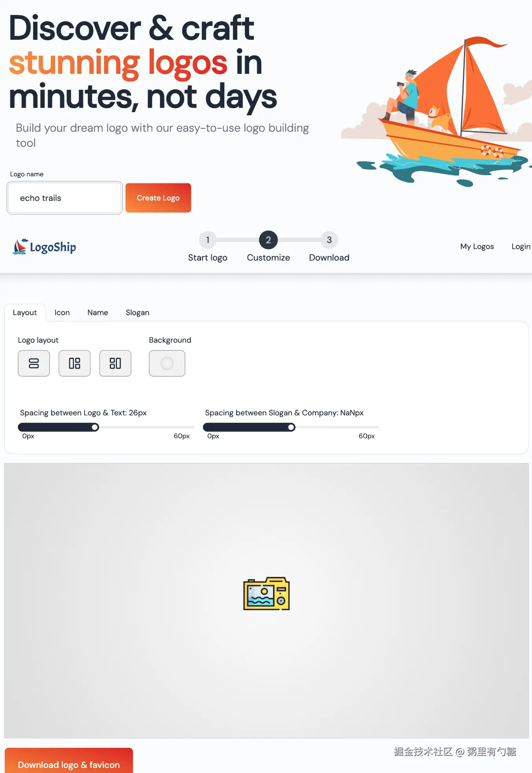Go to step 1 circle Start logo
The height and width of the screenshot is (773, 532).
tap(208, 240)
